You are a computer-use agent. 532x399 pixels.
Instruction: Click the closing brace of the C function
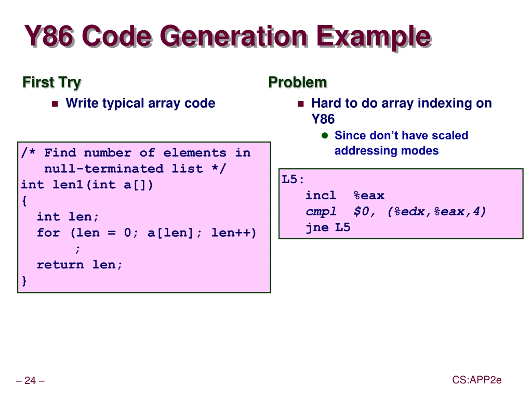click(x=24, y=281)
